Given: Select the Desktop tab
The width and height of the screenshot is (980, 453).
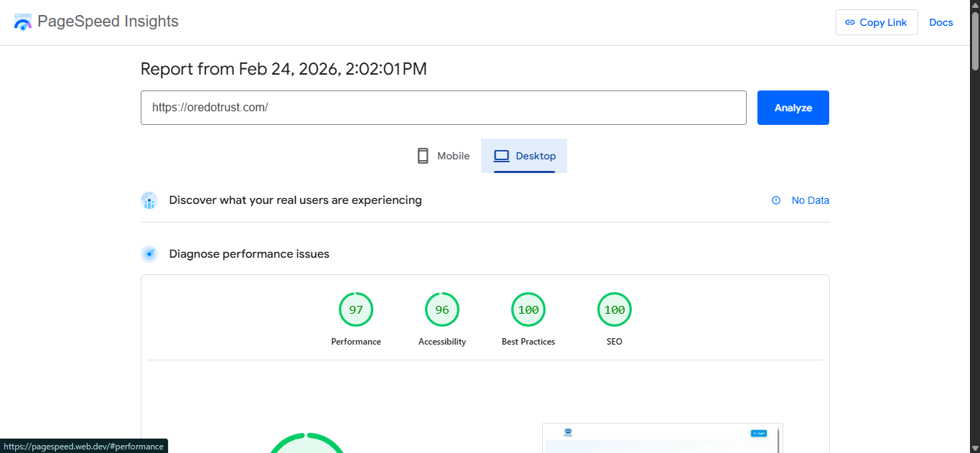Looking at the screenshot, I should 524,156.
